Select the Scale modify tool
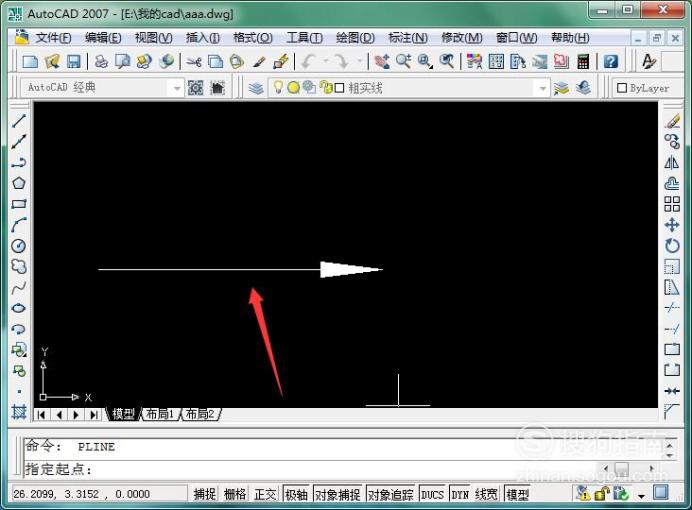Screen dimensions: 692x510 pyautogui.click(x=672, y=266)
